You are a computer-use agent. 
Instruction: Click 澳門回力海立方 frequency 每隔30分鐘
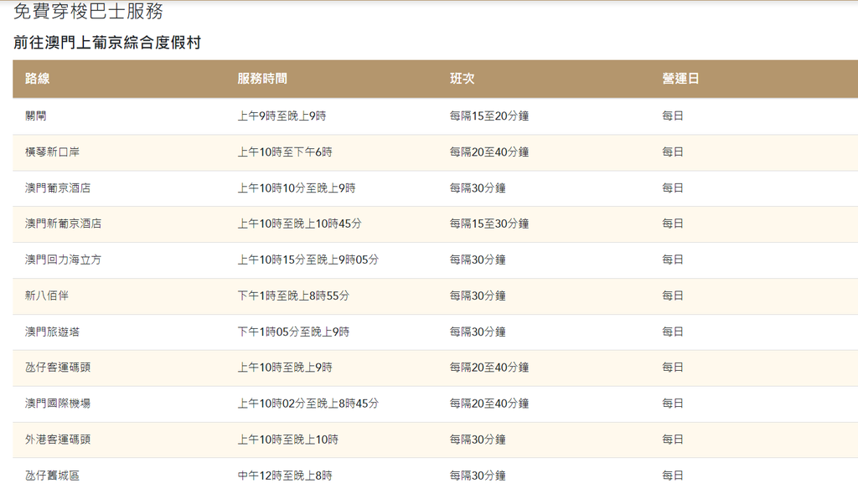pos(478,260)
